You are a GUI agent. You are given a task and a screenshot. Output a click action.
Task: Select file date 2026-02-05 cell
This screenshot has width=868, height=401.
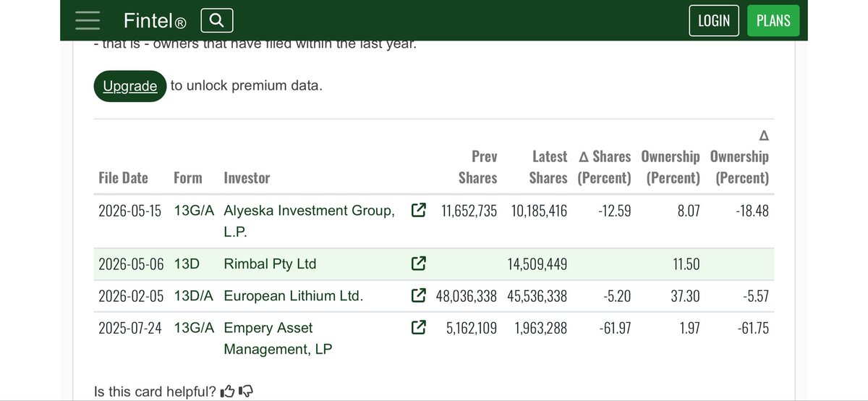point(131,296)
